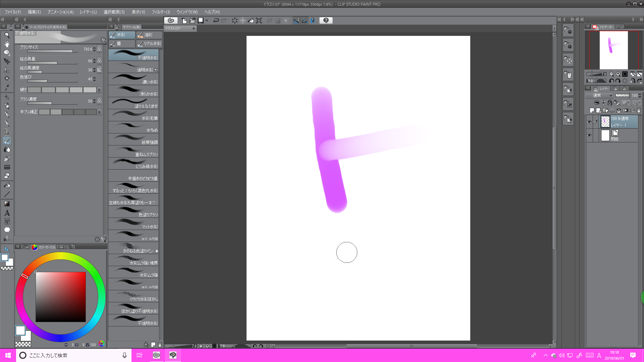Click Undo arrow in command bar

[x=216, y=20]
